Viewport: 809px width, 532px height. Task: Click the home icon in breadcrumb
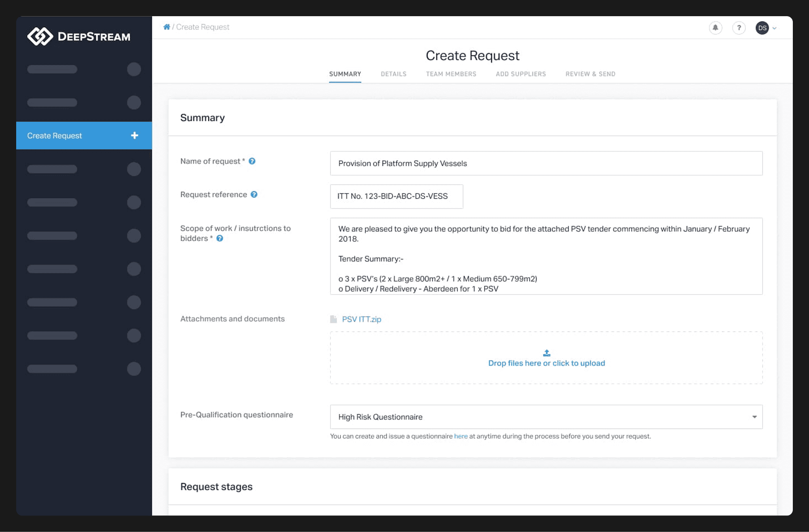click(x=166, y=27)
